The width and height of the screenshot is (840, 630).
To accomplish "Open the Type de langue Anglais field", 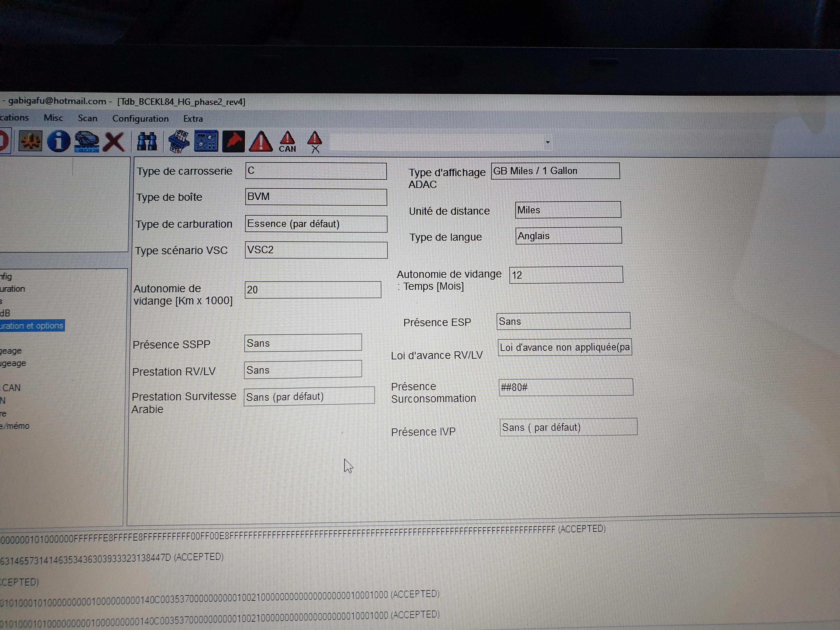I will click(x=569, y=236).
